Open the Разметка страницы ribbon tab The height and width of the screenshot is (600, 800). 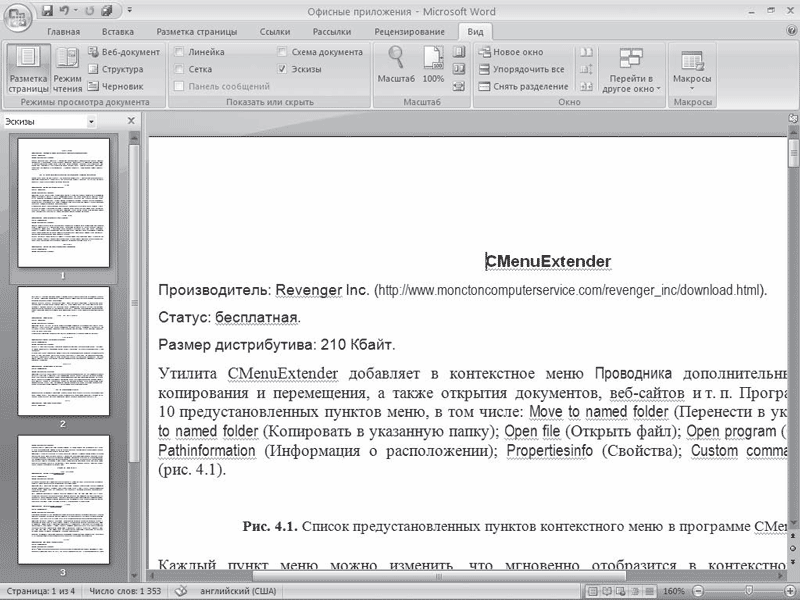196,32
